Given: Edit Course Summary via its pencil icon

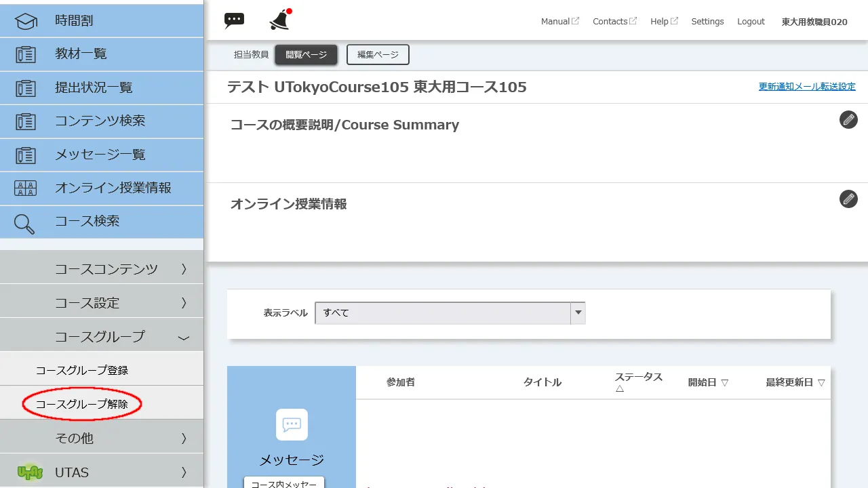Looking at the screenshot, I should point(848,119).
